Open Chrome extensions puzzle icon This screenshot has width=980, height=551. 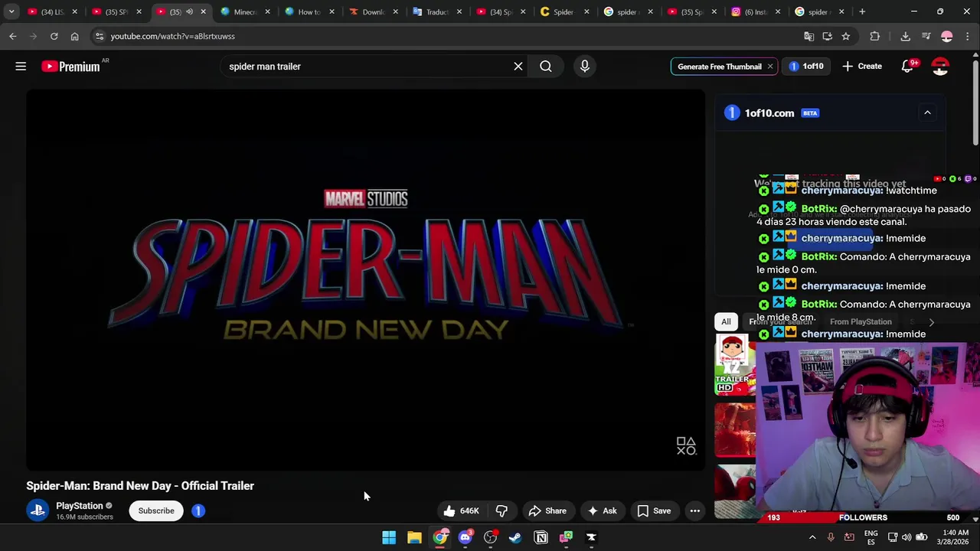click(875, 36)
